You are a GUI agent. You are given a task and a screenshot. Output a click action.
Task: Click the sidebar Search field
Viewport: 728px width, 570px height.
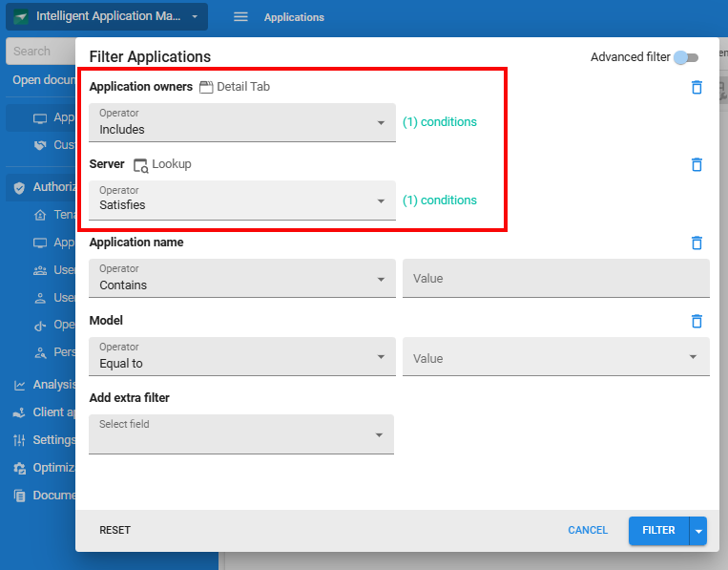tap(41, 52)
